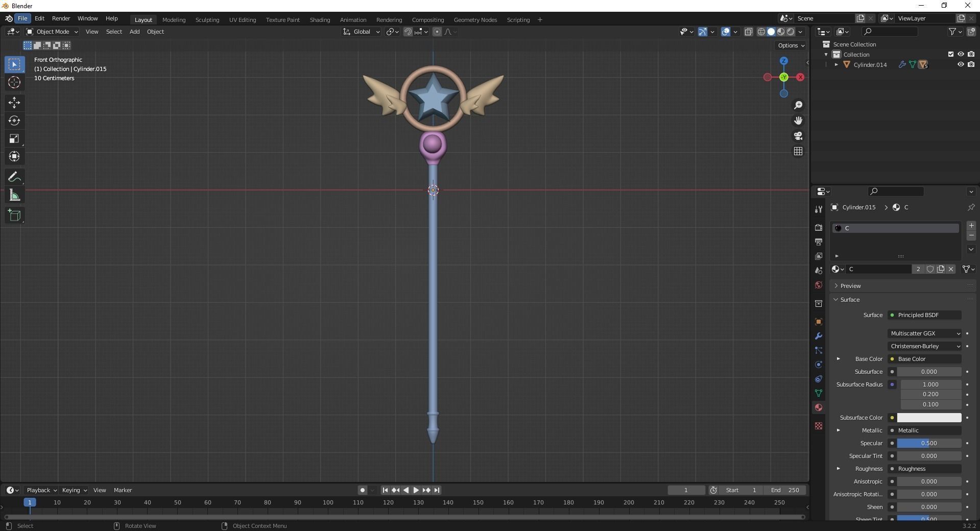
Task: Hide Collection in the viewport
Action: [x=961, y=55]
